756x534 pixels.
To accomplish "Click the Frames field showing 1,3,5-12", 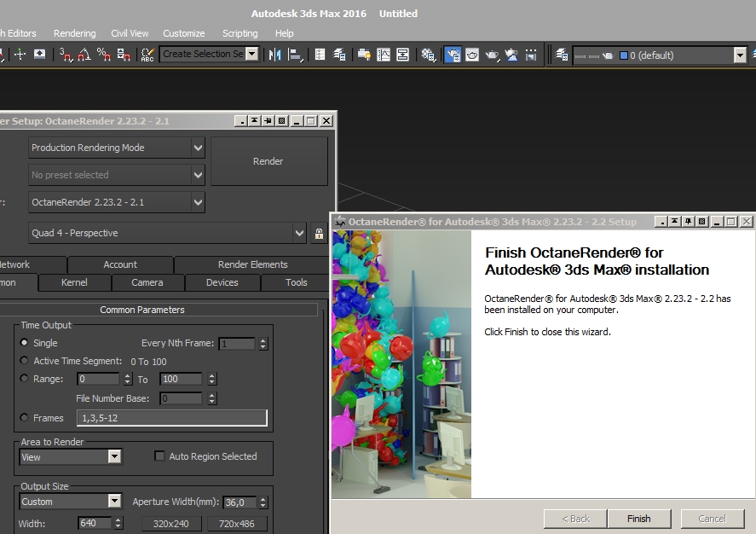I will coord(171,418).
